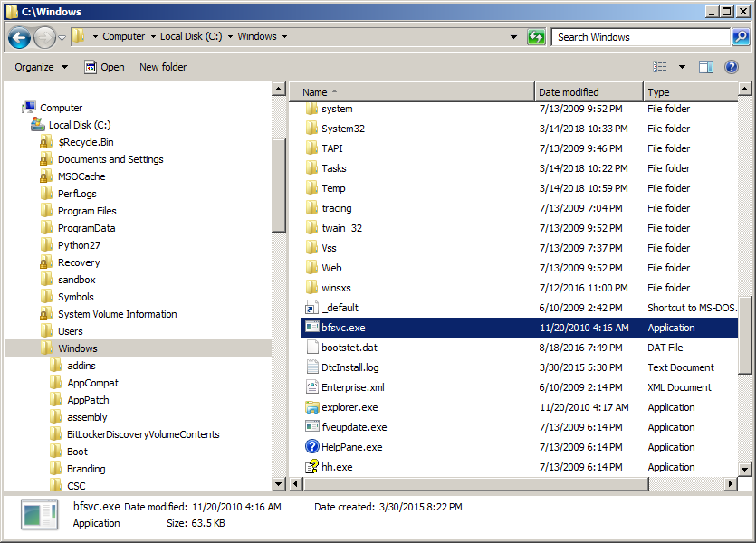Expand the address bar history dropdown
Viewport: 756px width, 543px height.
pyautogui.click(x=514, y=37)
